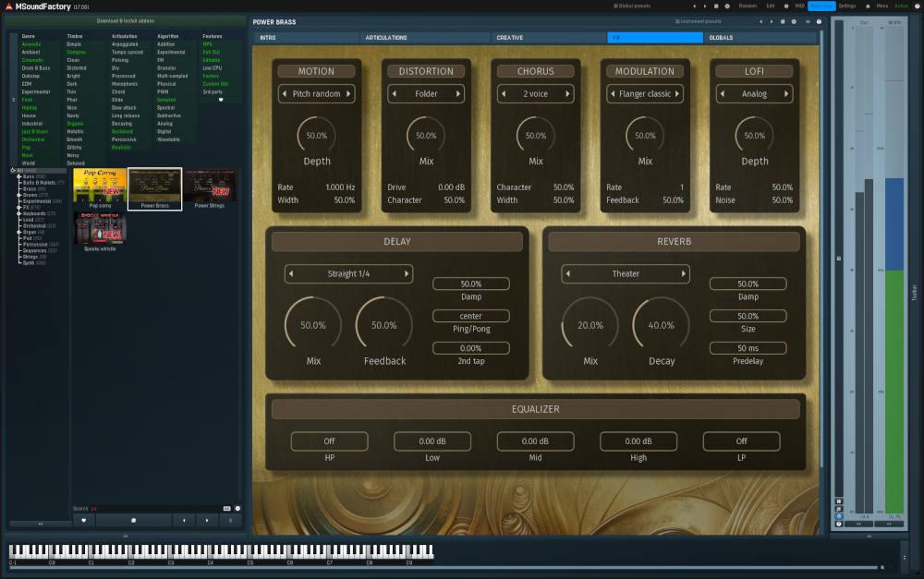Viewport: 924px width, 579px height.
Task: Click the favorites heart icon under the search bar
Action: [83, 520]
